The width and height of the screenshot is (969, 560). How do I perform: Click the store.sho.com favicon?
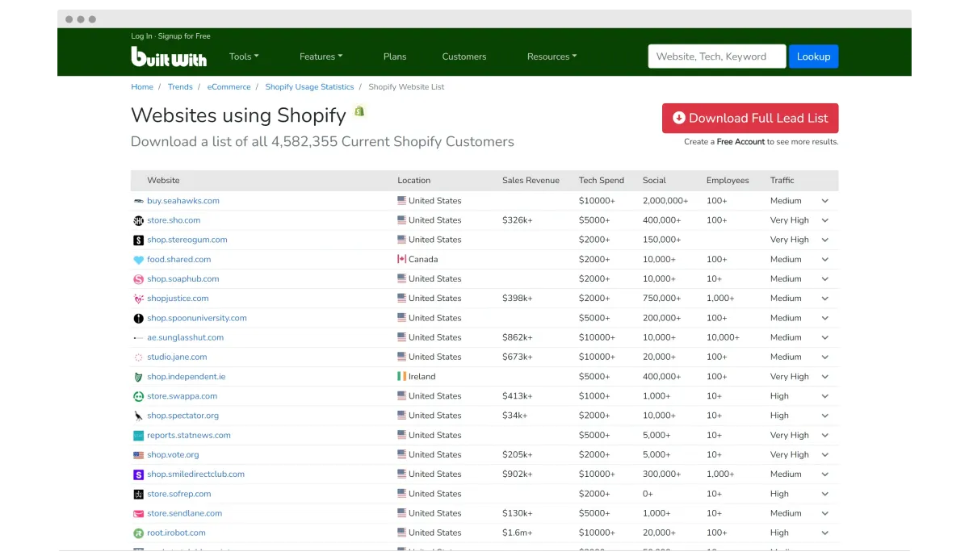pyautogui.click(x=138, y=220)
